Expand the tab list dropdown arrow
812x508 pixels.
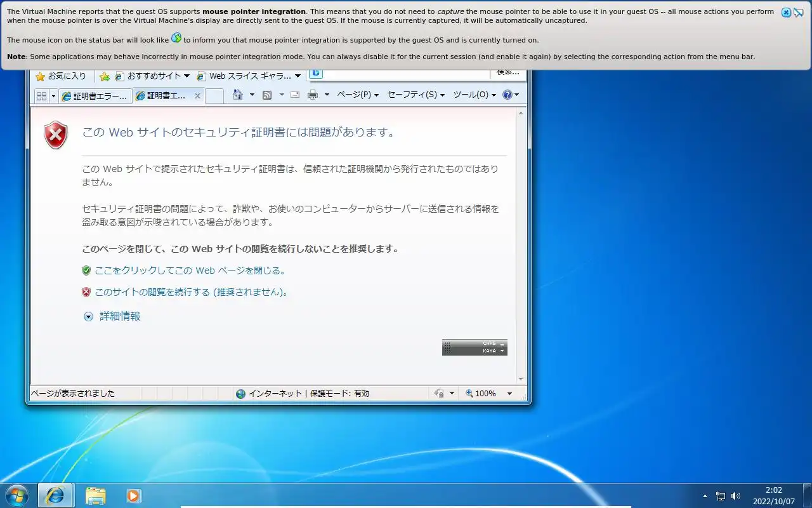53,96
